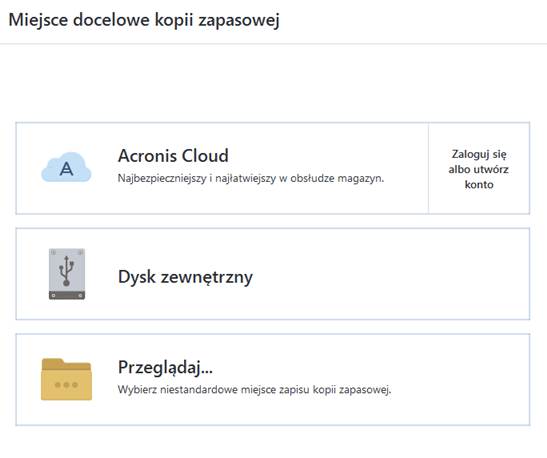Click the Acronis Cloud icon
Viewport: 547px width, 458px height.
click(66, 168)
